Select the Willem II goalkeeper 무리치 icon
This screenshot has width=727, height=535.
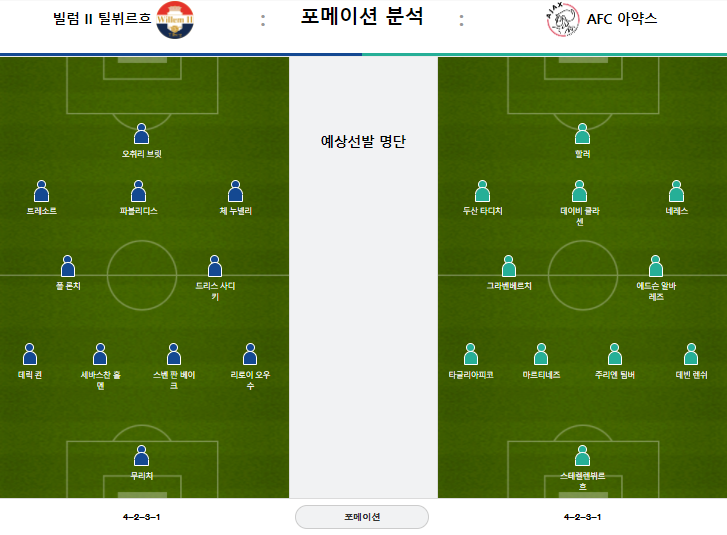point(141,455)
